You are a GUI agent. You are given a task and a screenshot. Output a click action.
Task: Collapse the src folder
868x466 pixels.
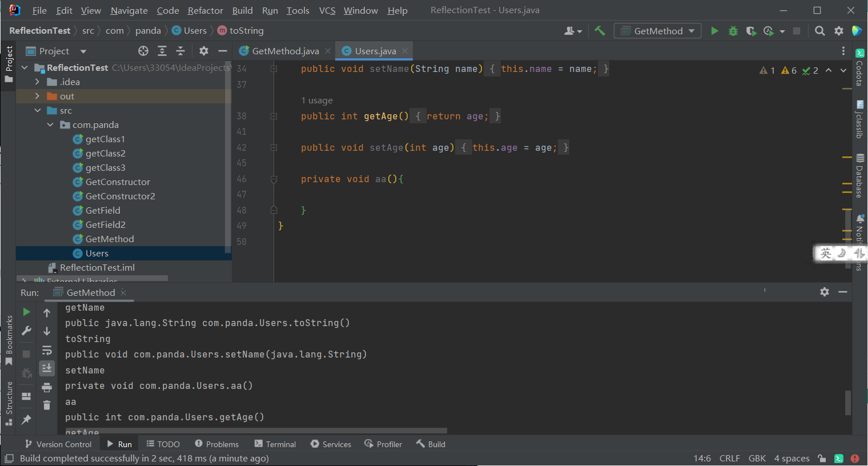click(37, 110)
